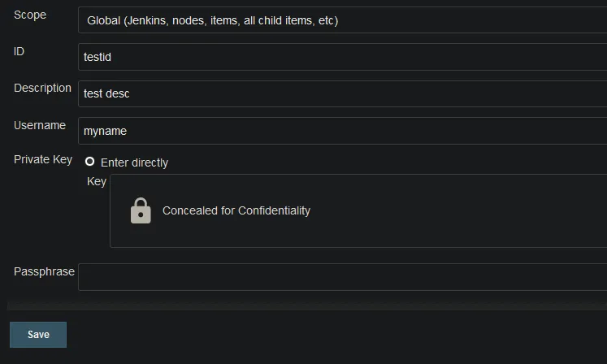Click the Concealed for Confidentiality text

[236, 210]
